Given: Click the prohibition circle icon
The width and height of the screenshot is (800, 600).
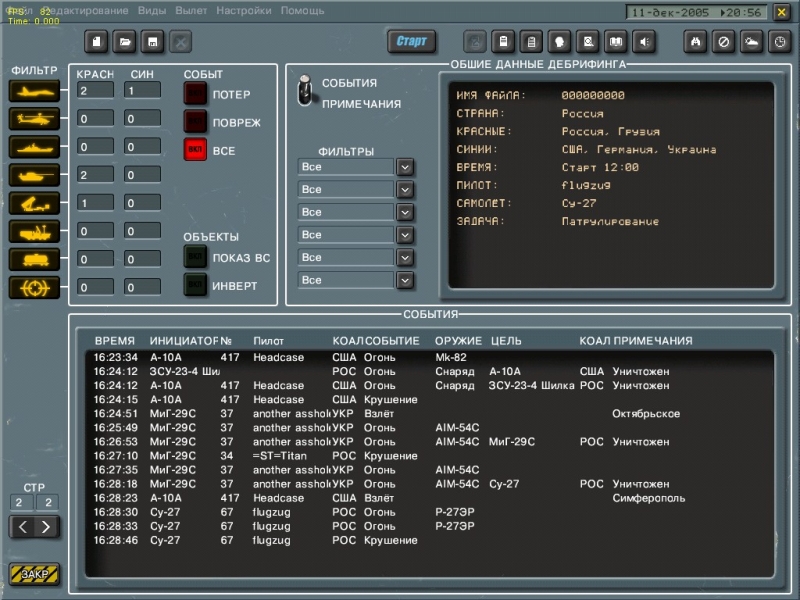Looking at the screenshot, I should point(723,42).
